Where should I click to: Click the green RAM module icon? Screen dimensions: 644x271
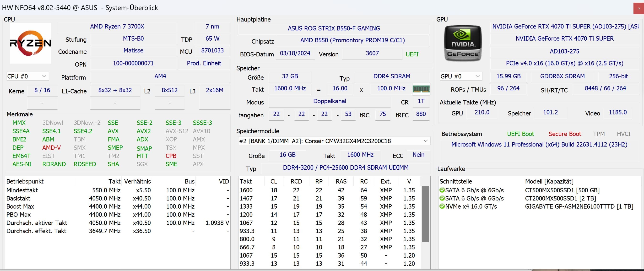tap(421, 89)
